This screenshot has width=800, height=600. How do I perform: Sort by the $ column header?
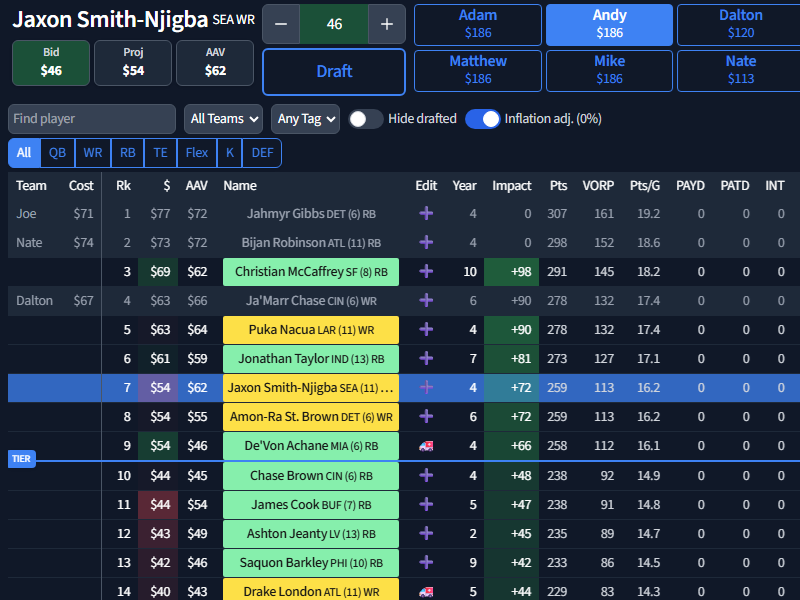coord(166,186)
